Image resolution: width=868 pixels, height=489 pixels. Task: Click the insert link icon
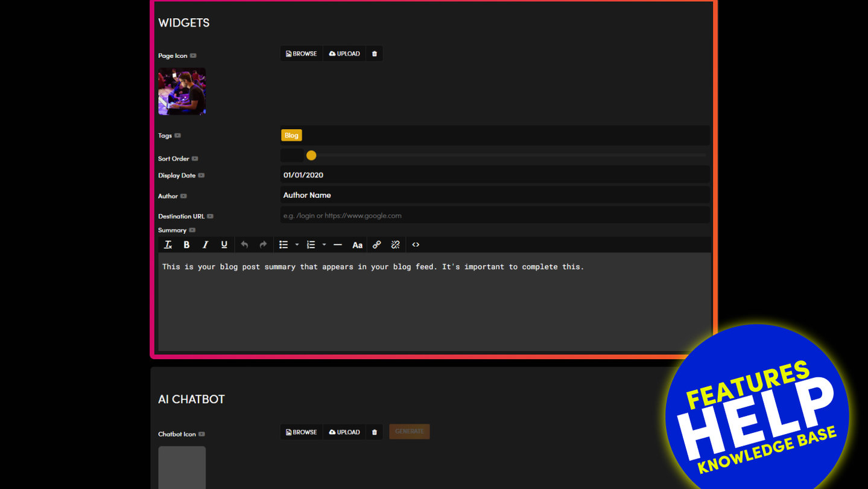[x=376, y=245]
